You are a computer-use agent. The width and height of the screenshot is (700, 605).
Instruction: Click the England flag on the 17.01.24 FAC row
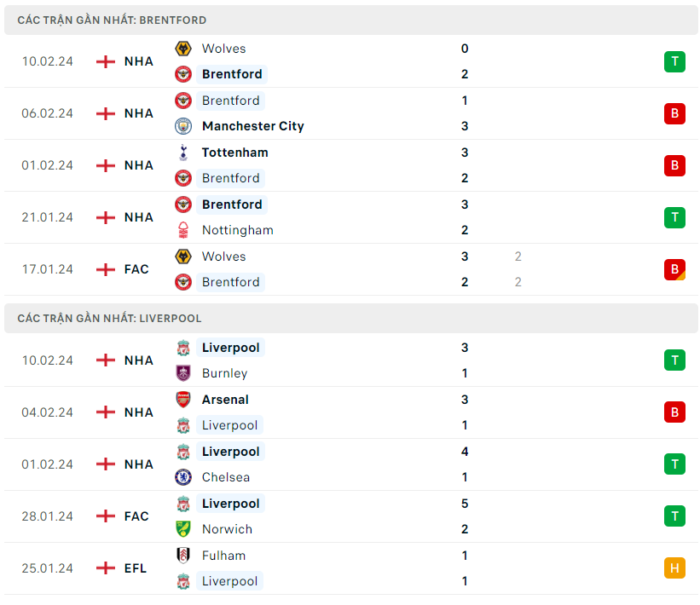pyautogui.click(x=106, y=269)
